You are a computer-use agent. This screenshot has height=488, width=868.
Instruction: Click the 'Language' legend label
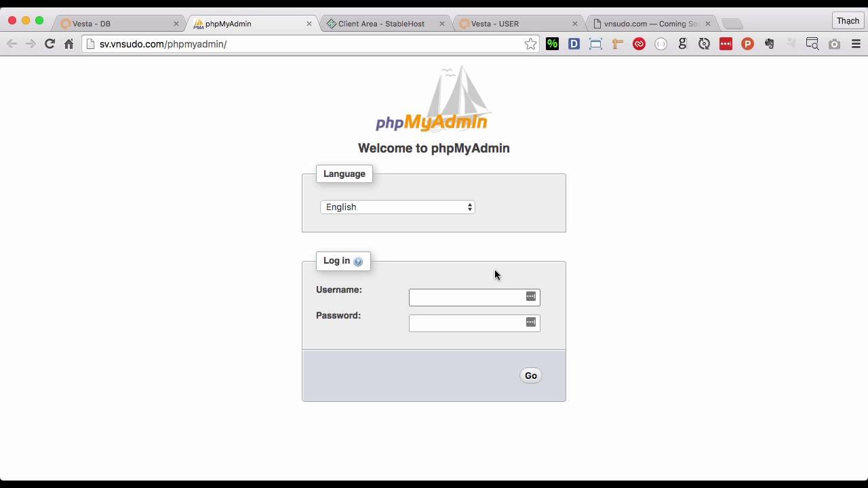(344, 174)
